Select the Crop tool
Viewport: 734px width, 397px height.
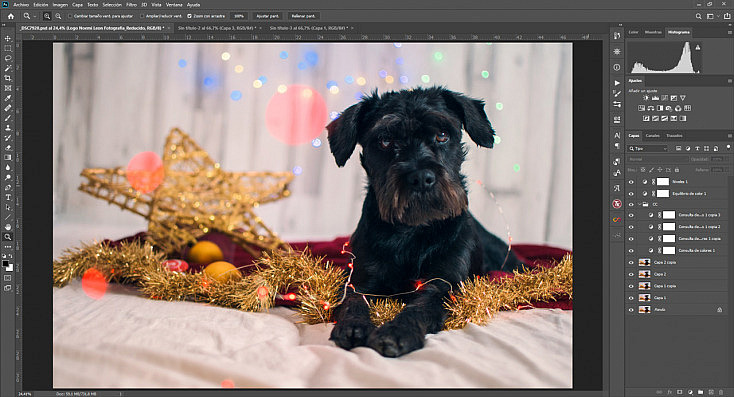(x=8, y=78)
